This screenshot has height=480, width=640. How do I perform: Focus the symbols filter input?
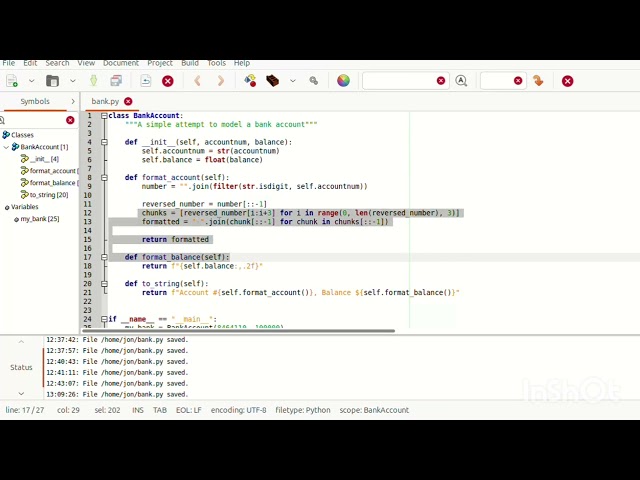(x=35, y=120)
